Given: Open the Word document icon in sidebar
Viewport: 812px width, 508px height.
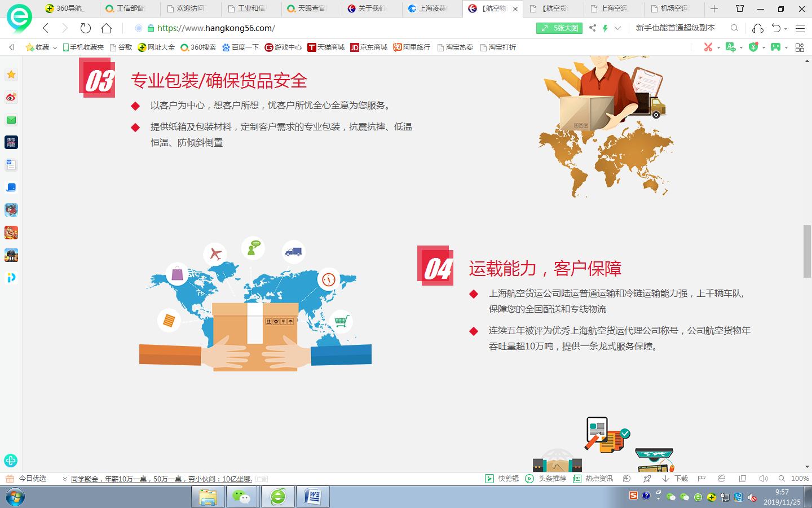Looking at the screenshot, I should [11, 165].
